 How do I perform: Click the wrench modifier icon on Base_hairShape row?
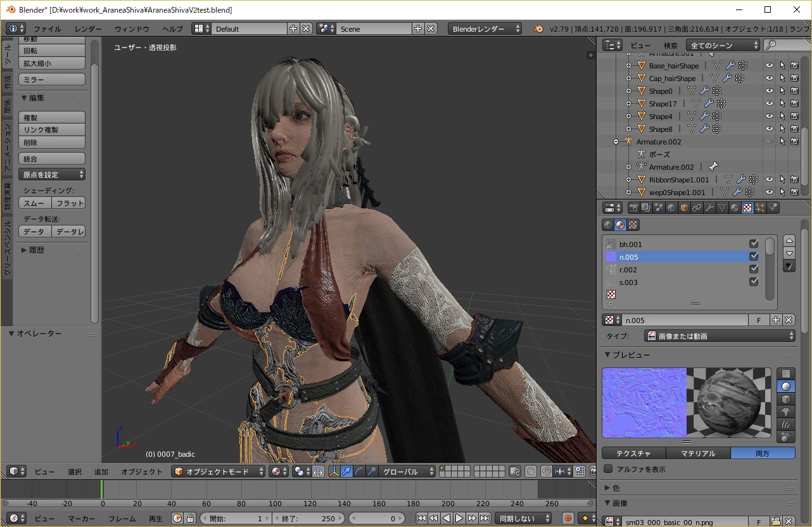[730, 66]
